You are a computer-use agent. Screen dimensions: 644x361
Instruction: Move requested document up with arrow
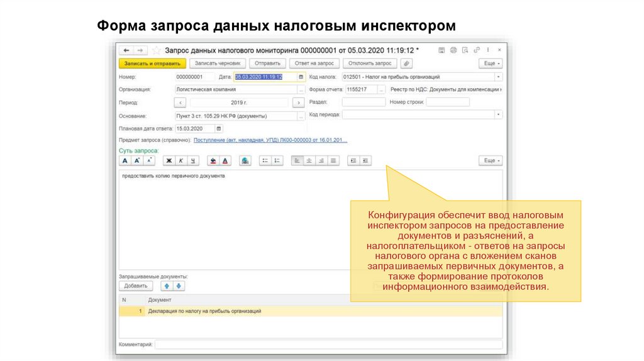[x=167, y=286]
